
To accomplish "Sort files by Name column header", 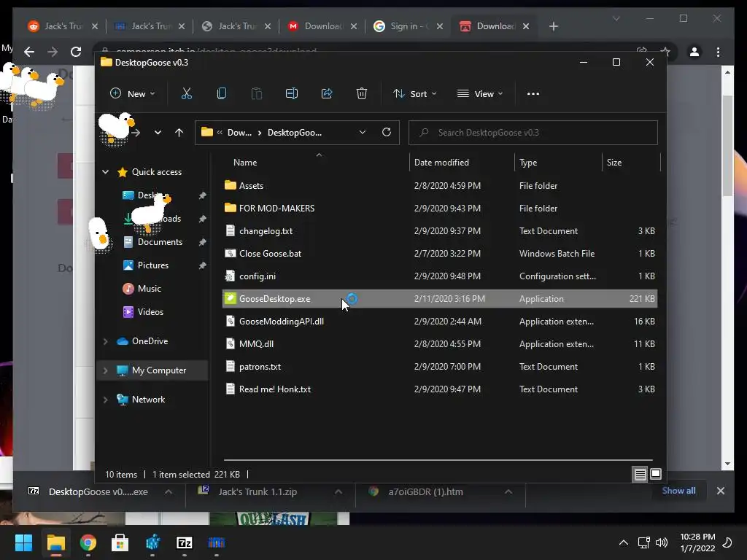I will (x=245, y=163).
